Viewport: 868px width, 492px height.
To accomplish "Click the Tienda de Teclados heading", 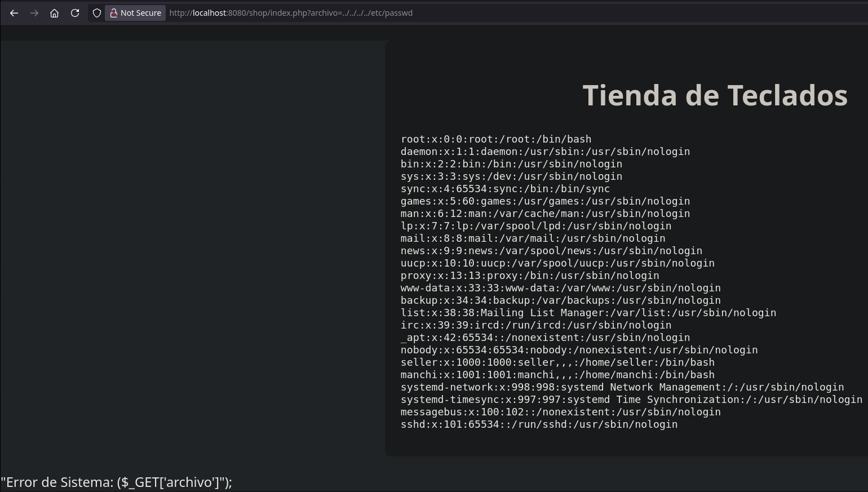I will coord(715,95).
